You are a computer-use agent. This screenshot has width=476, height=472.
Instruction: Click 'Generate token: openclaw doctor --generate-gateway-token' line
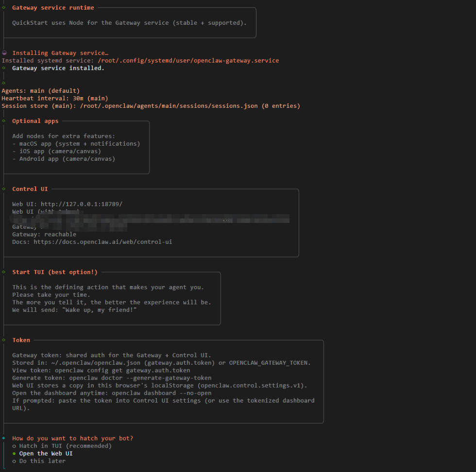pyautogui.click(x=112, y=378)
